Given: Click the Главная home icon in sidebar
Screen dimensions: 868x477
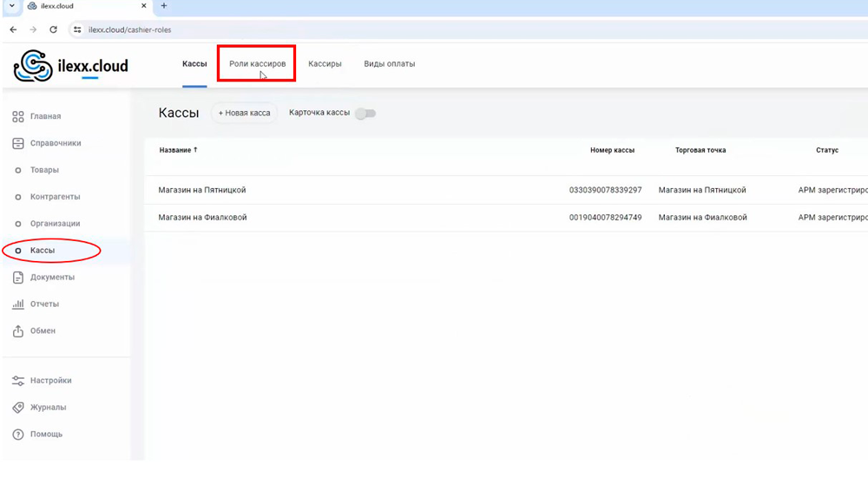Looking at the screenshot, I should 18,116.
